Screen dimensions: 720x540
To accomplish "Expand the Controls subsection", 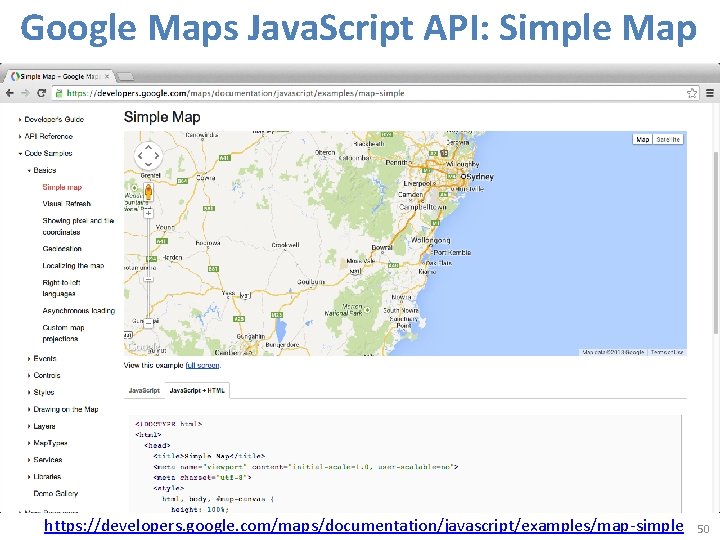I will click(x=44, y=376).
